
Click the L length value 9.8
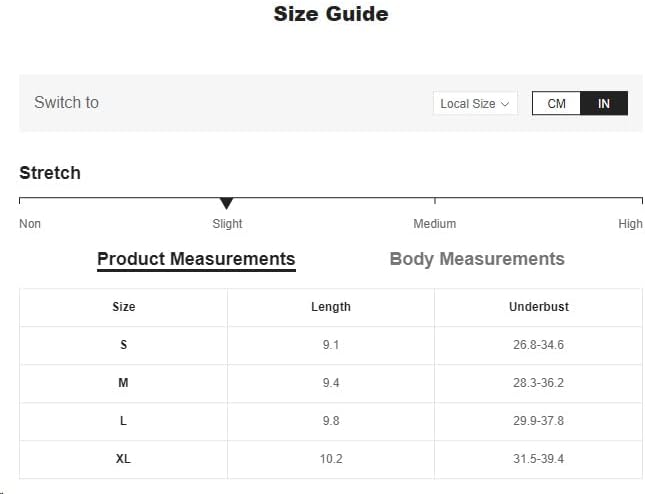tap(331, 421)
